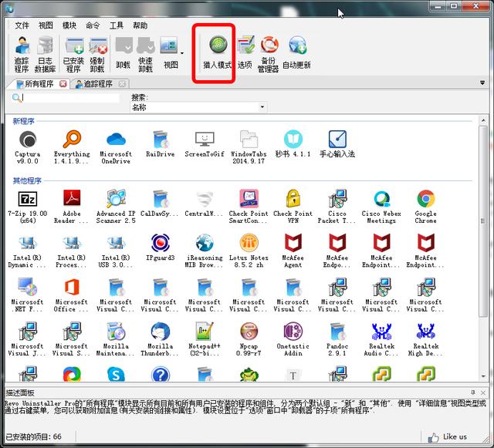Select the iReasoning MIB Browser program
494x448 pixels.
click(x=205, y=251)
